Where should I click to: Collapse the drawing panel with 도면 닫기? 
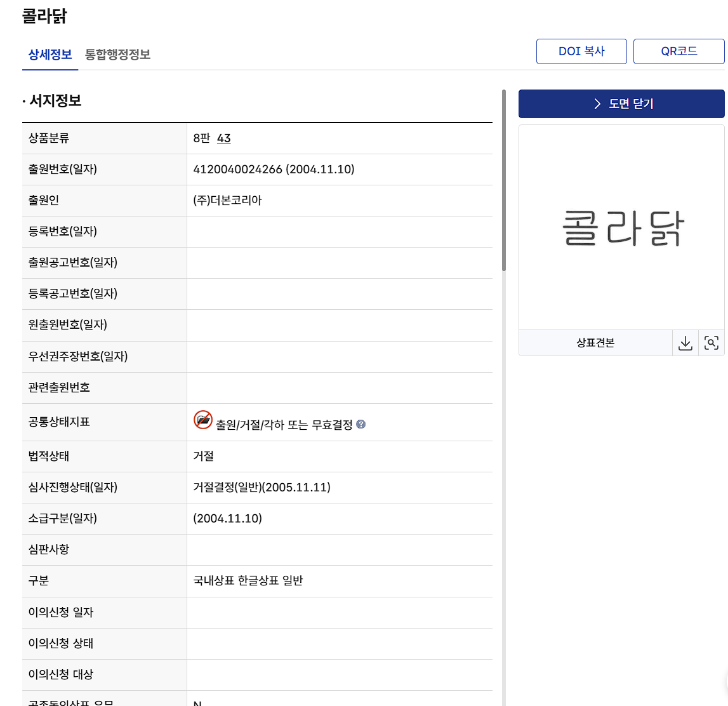pos(621,104)
